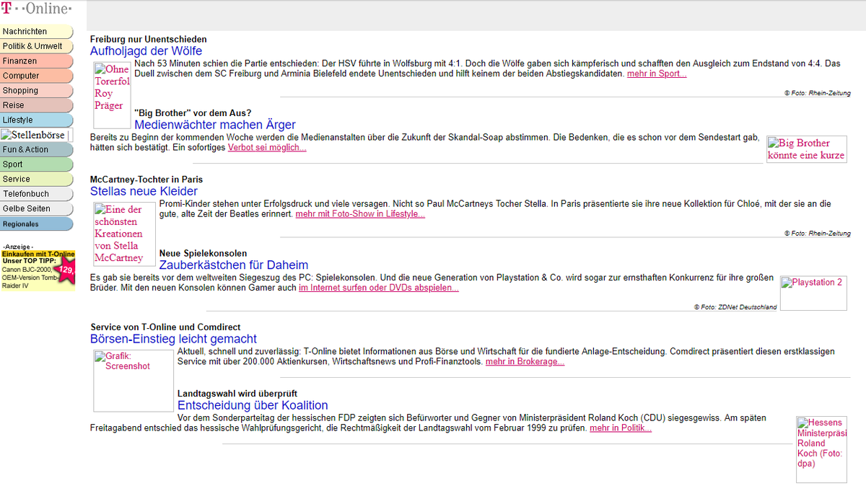Follow 'mehr mit Foto-Show in Lifestyle...' link
Image resolution: width=866 pixels, height=504 pixels.
360,214
